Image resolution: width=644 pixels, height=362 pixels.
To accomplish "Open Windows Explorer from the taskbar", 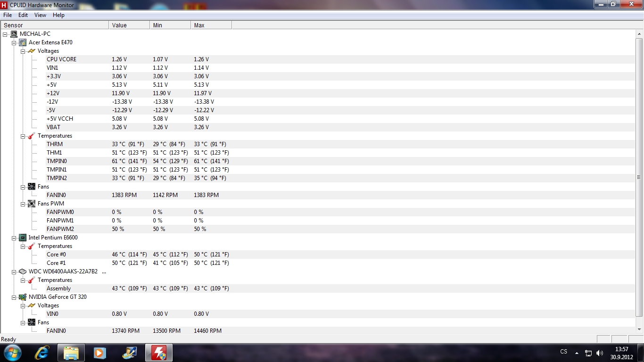I will coord(71,353).
